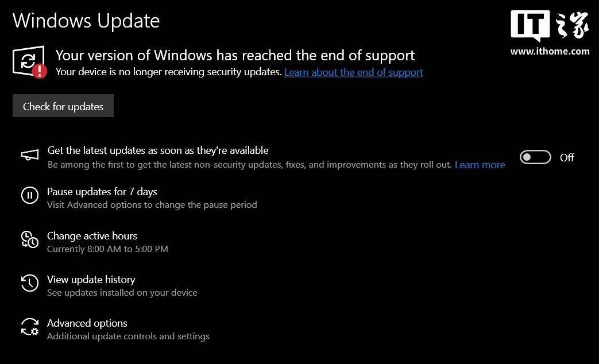Open Advanced options
599x364 pixels.
point(87,323)
